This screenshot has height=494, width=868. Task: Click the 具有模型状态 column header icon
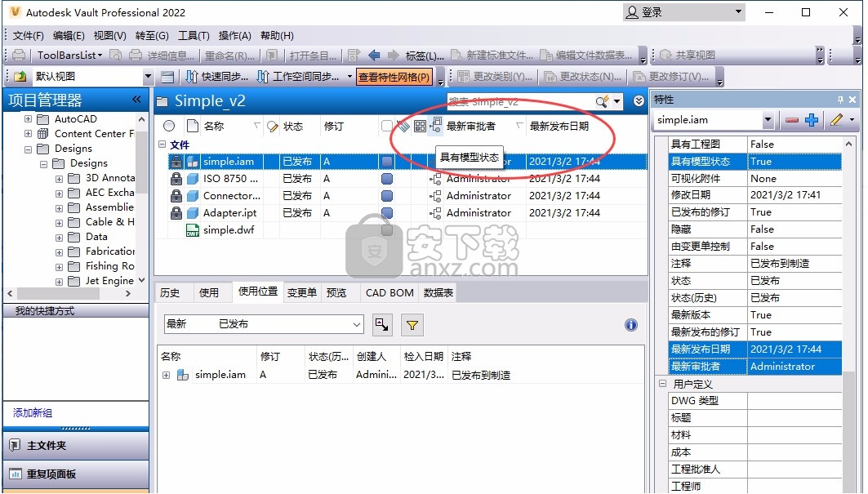coord(436,125)
